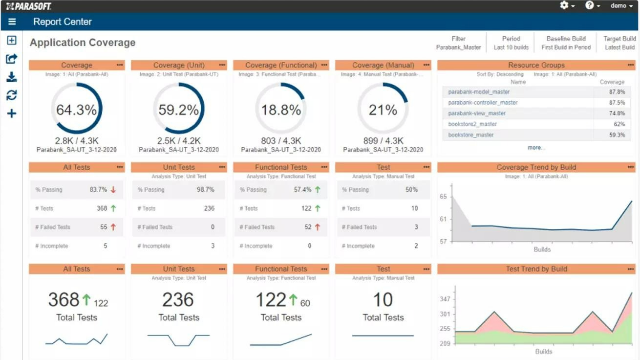Viewport: 640px width, 360px height.
Task: Click the 55 failed tests value in All Tests
Action: pos(104,227)
